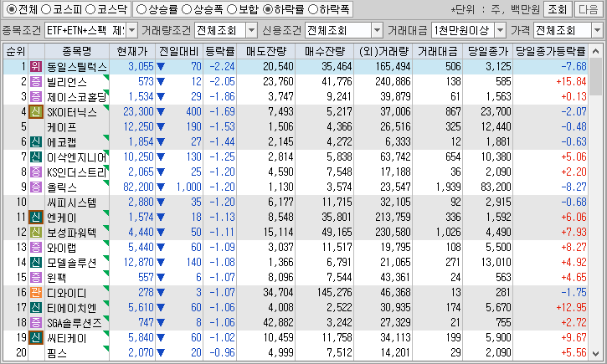The image size is (607, 364).
Task: Click 올릭스 current price 82,200
Action: point(139,187)
